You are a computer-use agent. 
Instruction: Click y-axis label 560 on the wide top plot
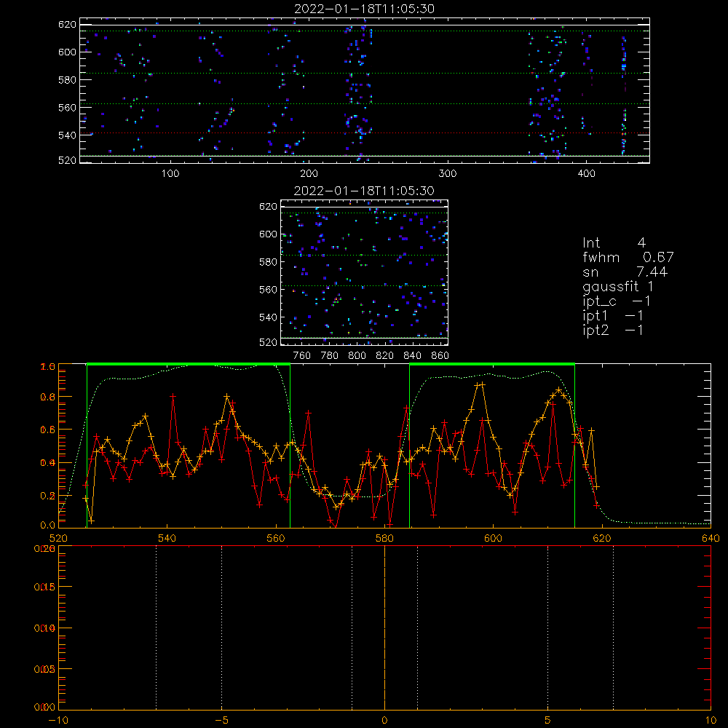pyautogui.click(x=67, y=107)
